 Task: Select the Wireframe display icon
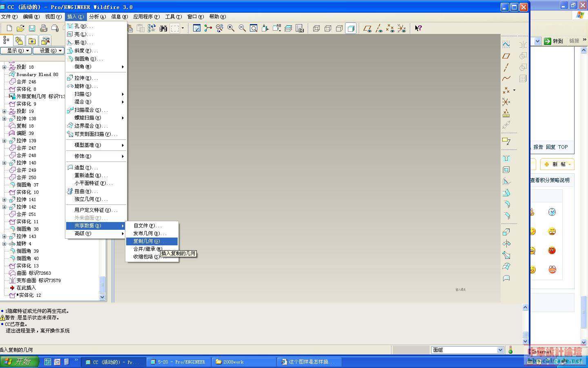pos(316,28)
